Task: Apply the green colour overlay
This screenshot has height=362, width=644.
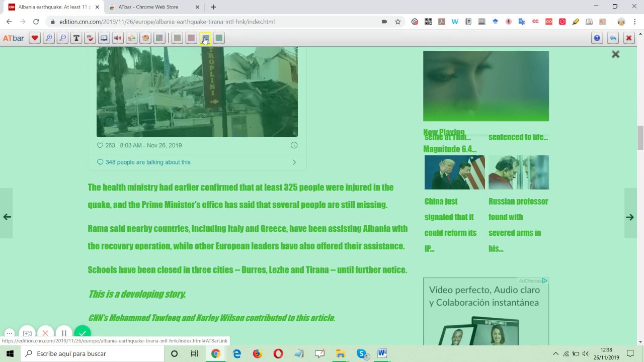Action: point(219,38)
